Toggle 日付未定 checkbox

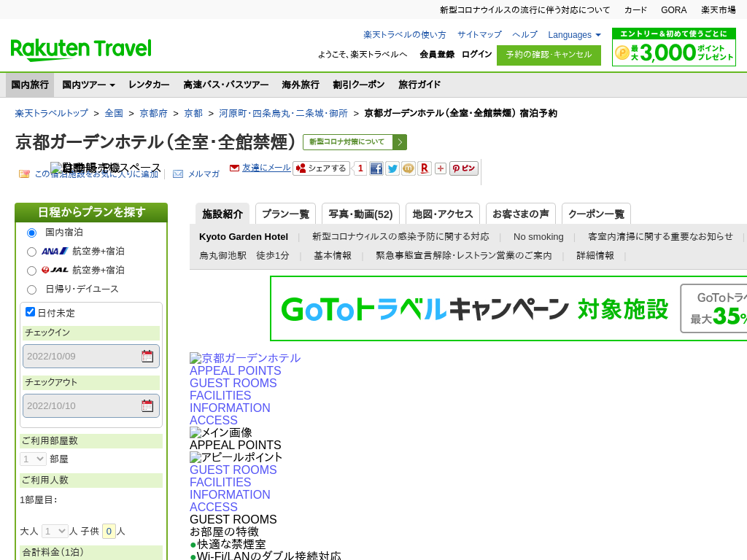point(31,312)
